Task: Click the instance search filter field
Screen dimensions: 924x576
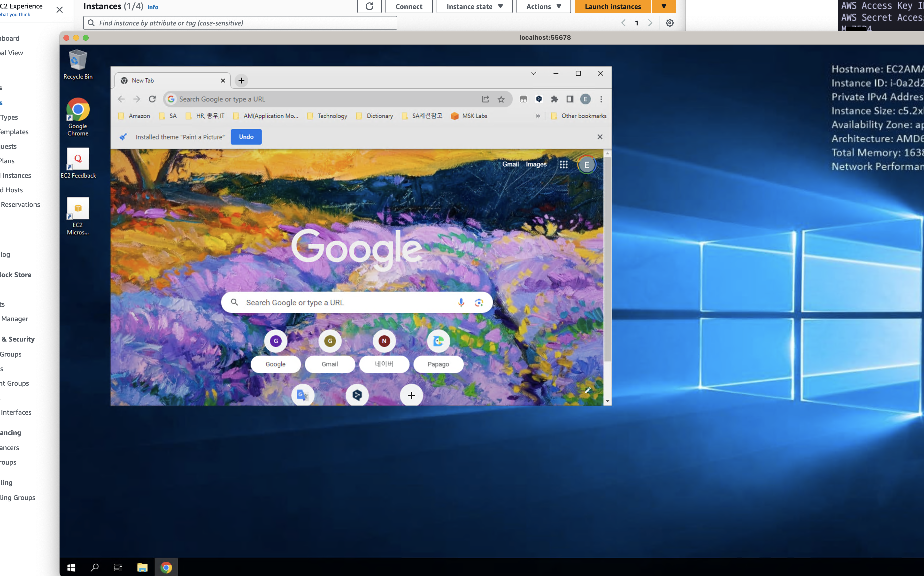Action: [x=240, y=23]
